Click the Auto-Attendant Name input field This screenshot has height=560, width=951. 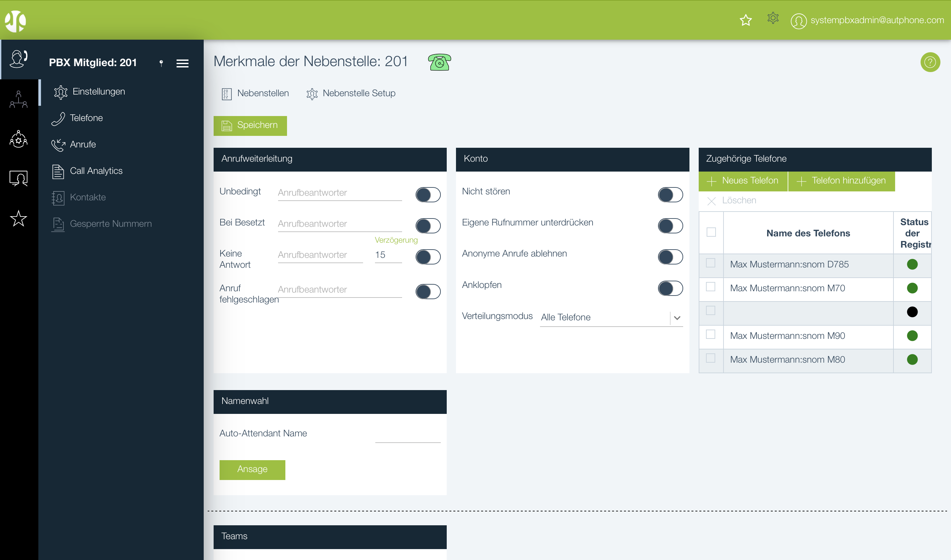[408, 435]
